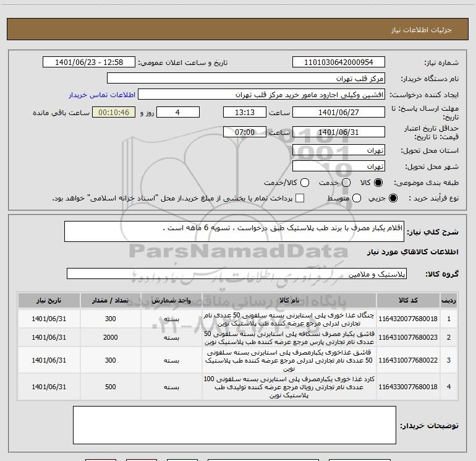Image resolution: width=476 pixels, height=461 pixels.
Task: Click the response deadline date 1401/06/27
Action: point(339,112)
